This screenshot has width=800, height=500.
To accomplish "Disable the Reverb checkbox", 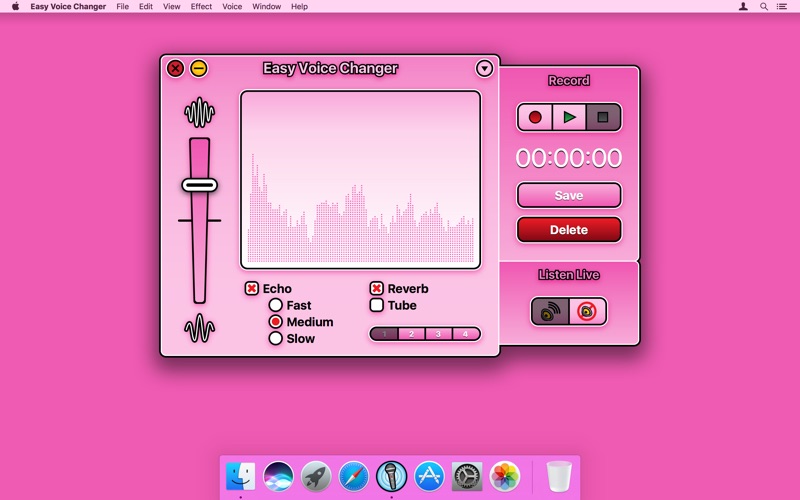I will [377, 289].
